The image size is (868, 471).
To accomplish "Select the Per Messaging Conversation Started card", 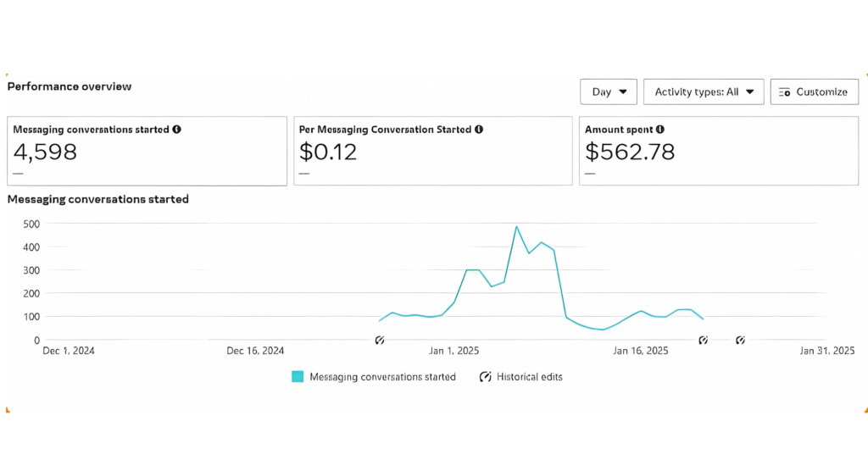I will pos(432,151).
